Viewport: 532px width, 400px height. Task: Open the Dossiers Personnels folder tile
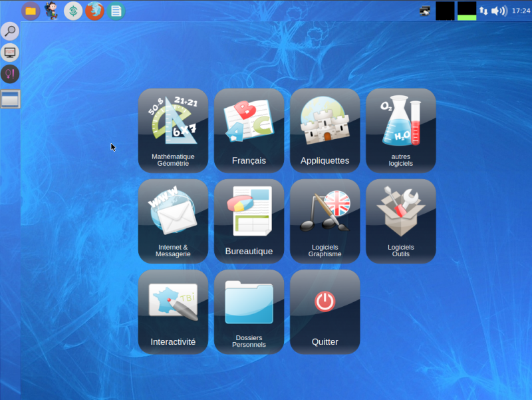[x=249, y=312]
